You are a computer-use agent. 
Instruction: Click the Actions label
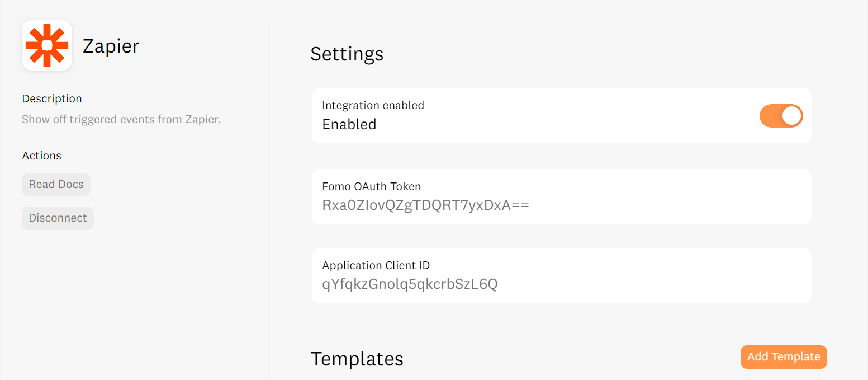(x=42, y=156)
